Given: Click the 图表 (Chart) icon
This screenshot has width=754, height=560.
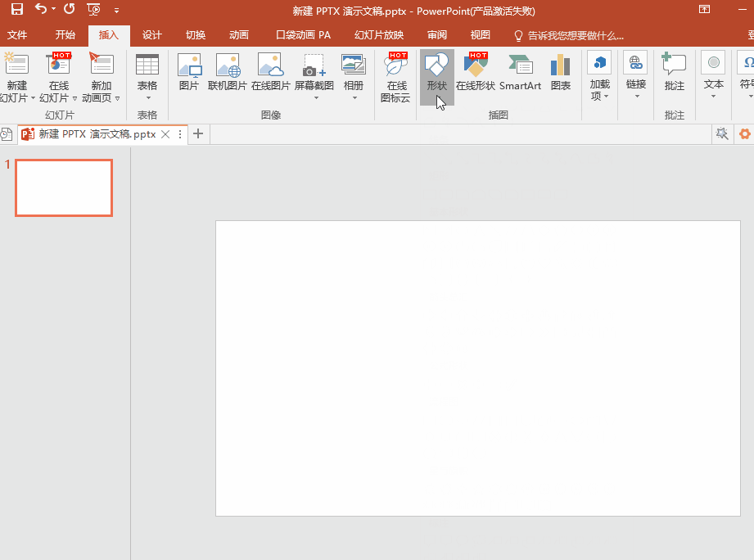Looking at the screenshot, I should click(x=561, y=75).
